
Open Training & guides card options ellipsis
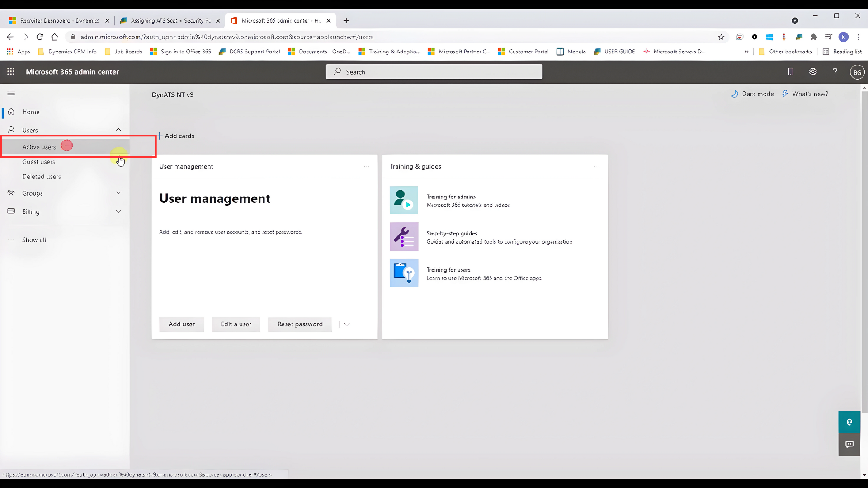tap(597, 166)
